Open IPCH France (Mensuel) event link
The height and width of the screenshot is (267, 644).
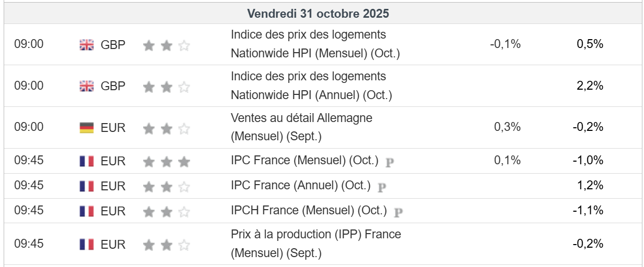309,211
